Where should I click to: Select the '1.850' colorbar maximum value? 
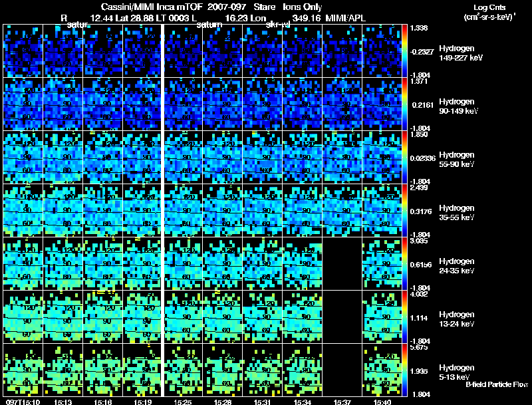point(419,134)
